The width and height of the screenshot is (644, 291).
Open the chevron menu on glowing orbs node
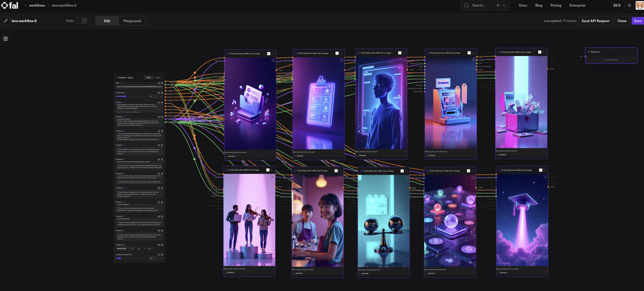pos(472,171)
